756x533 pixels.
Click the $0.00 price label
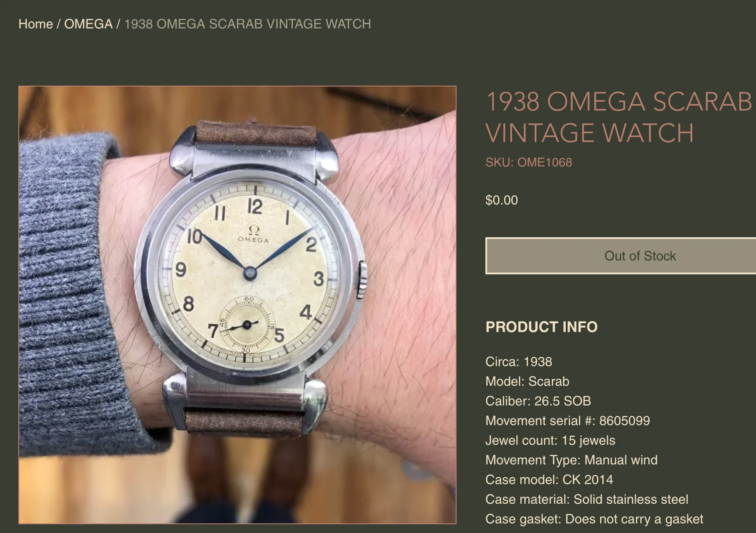(x=502, y=200)
